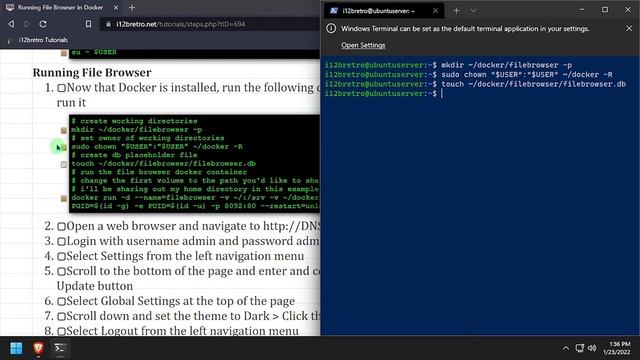Open a new browser tab
The image size is (640, 360).
[x=132, y=7]
